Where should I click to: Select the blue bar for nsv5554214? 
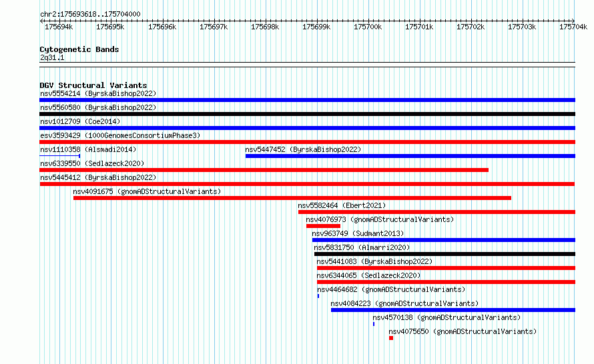307,100
